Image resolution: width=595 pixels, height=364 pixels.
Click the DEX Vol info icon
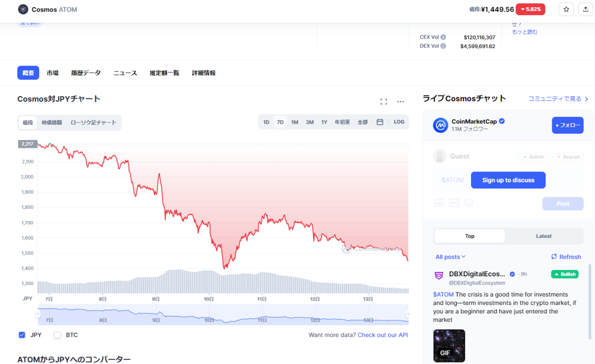pos(443,46)
